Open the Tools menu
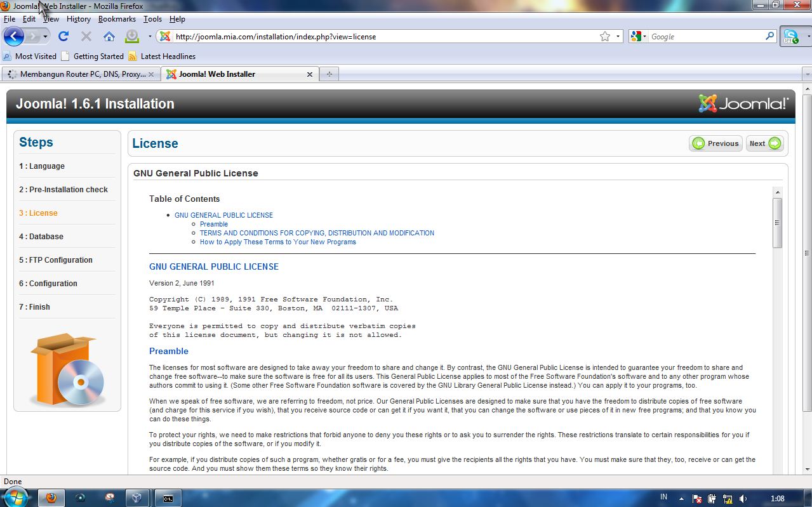This screenshot has width=812, height=507. [152, 19]
